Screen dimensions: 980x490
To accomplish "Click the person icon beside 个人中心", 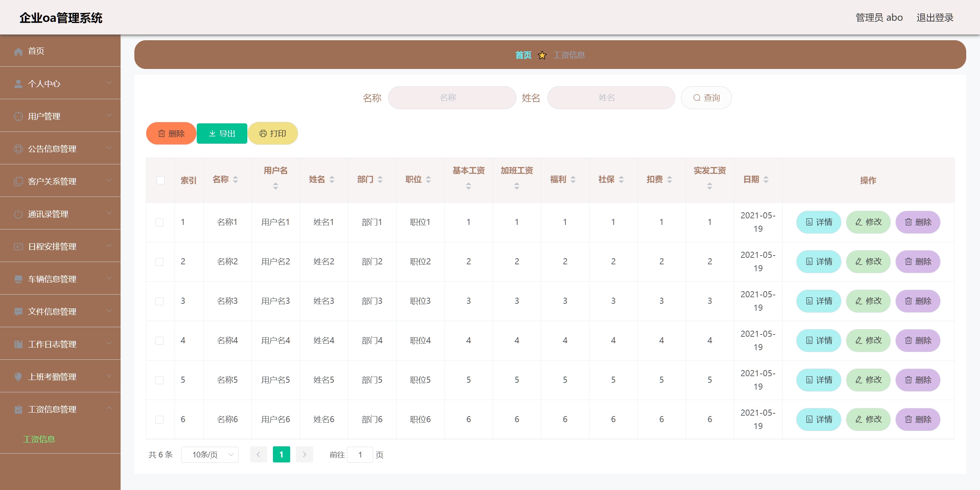I will pyautogui.click(x=18, y=84).
